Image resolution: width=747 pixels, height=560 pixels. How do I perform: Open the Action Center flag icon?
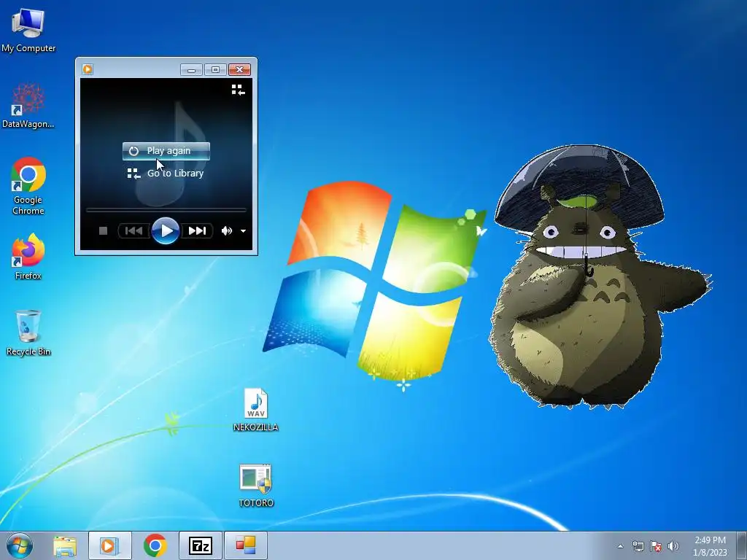[656, 546]
